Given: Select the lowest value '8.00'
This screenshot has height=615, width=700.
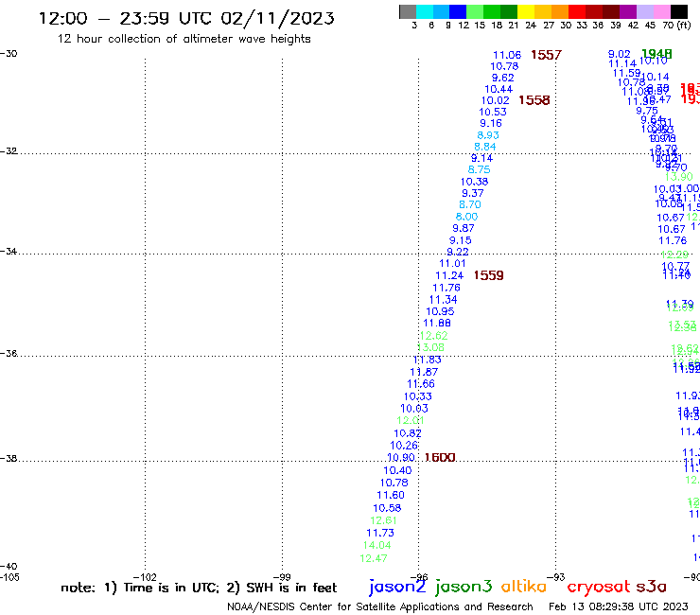Looking at the screenshot, I should (x=466, y=217).
